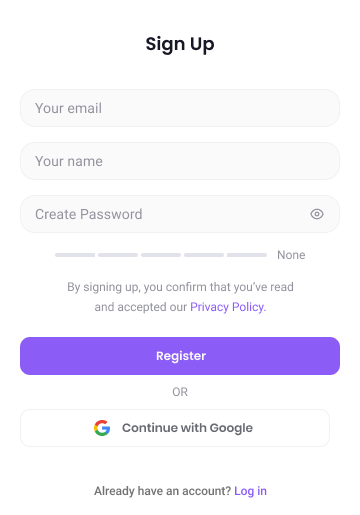Click the Already have an account text
The image size is (360, 515).
pyautogui.click(x=162, y=491)
